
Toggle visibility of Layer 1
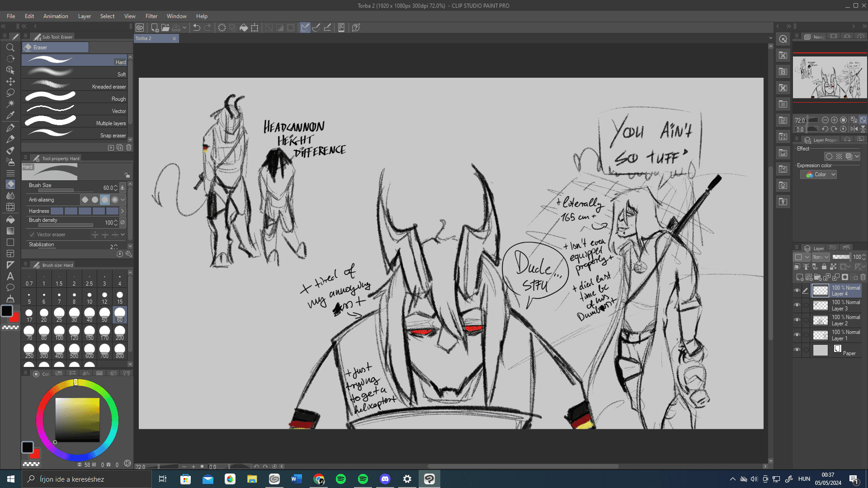point(797,335)
